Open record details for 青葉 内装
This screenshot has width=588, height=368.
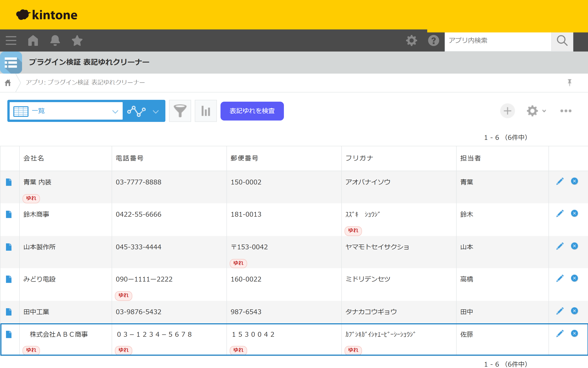coord(9,182)
